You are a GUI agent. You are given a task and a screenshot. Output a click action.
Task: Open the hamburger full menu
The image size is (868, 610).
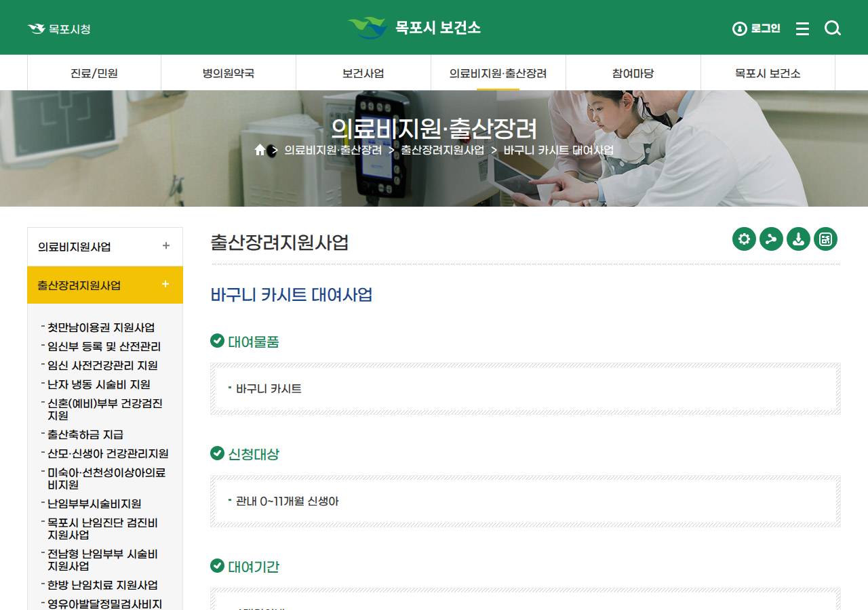[x=802, y=28]
